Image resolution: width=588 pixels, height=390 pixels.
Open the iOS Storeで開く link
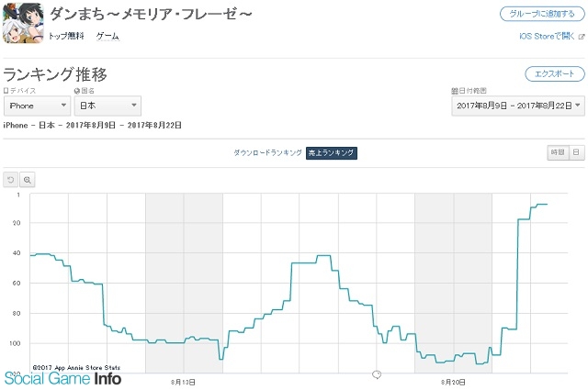[x=548, y=37]
